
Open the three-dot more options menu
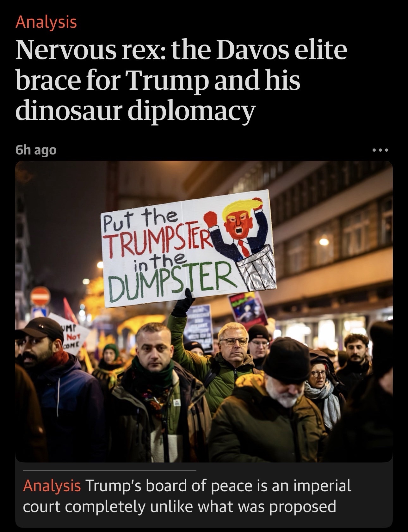[380, 150]
